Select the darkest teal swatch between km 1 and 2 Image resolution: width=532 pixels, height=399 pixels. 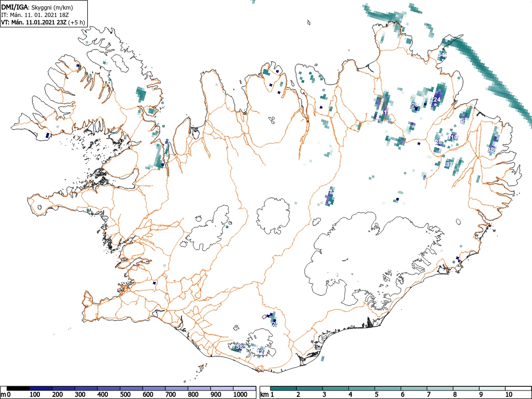[x=284, y=388]
